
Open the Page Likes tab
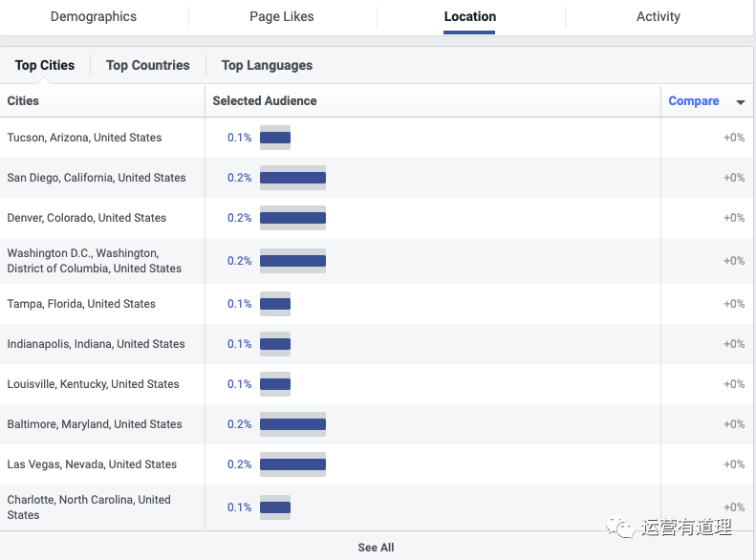tap(281, 17)
